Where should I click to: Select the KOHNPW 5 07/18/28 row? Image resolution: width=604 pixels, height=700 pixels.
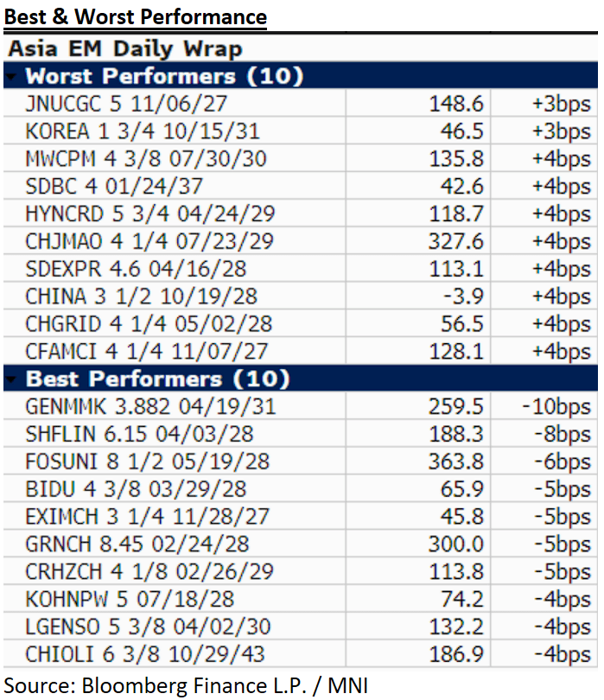coord(131,599)
